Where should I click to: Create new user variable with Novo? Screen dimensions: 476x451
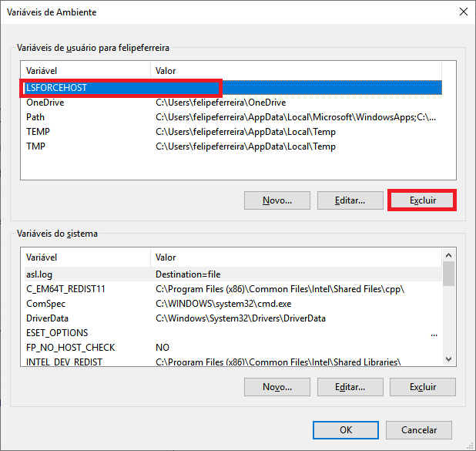(277, 200)
